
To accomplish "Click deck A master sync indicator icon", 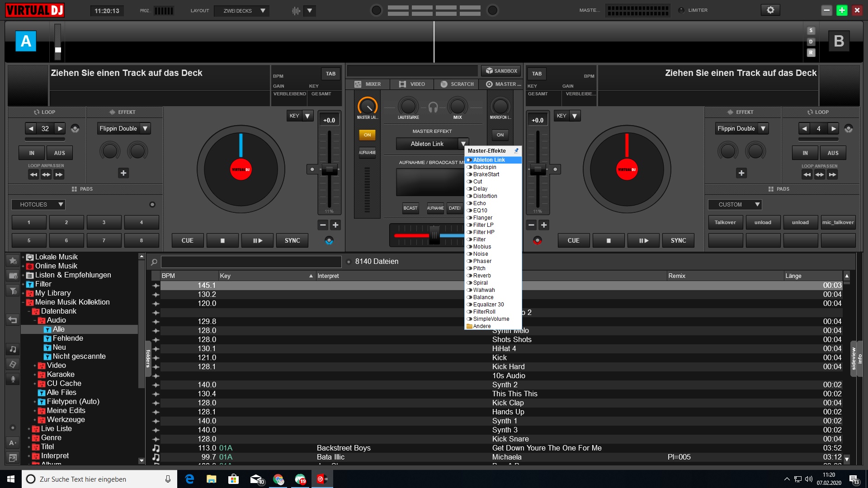I will point(329,240).
